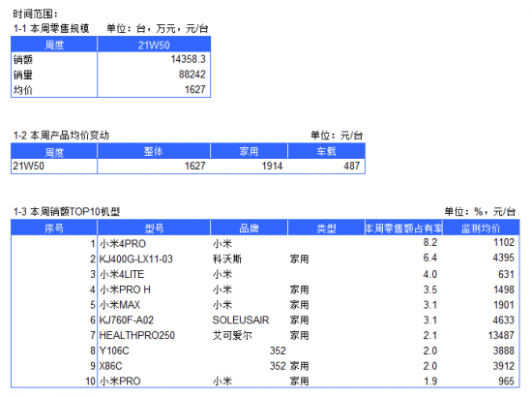Select the 整体 column header

(154, 151)
